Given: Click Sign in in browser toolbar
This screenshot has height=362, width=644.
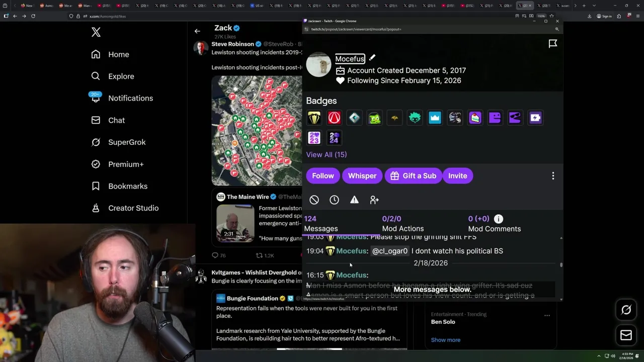Looking at the screenshot, I should (604, 16).
